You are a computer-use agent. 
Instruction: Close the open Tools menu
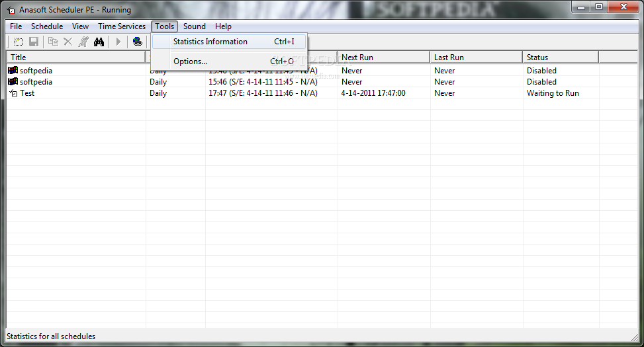pyautogui.click(x=164, y=26)
